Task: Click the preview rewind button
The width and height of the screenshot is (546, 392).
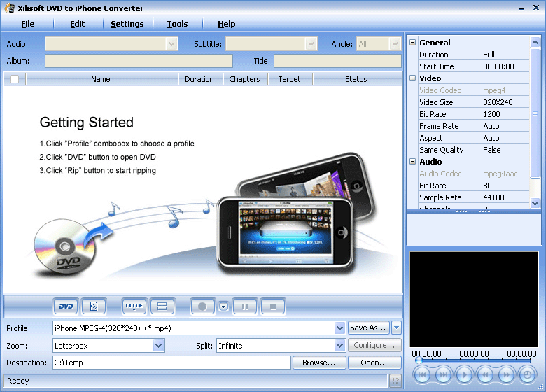Action: tap(485, 375)
